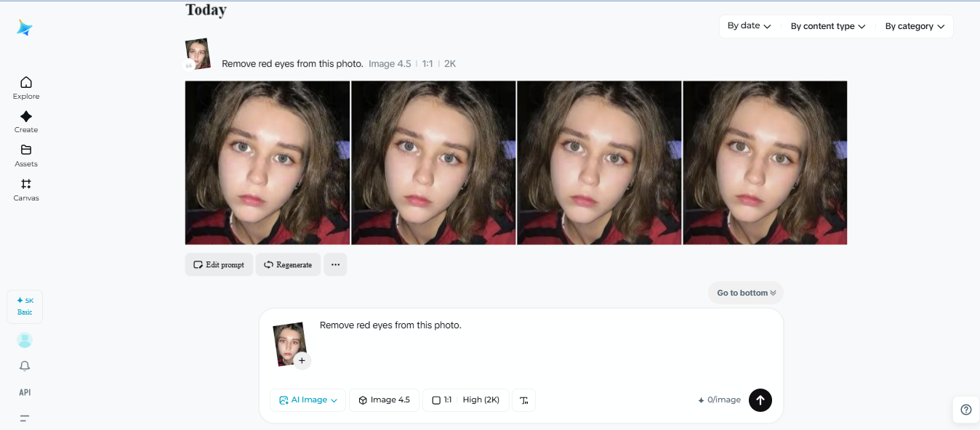The width and height of the screenshot is (980, 430).
Task: Click the Edit prompt button
Action: click(x=219, y=264)
